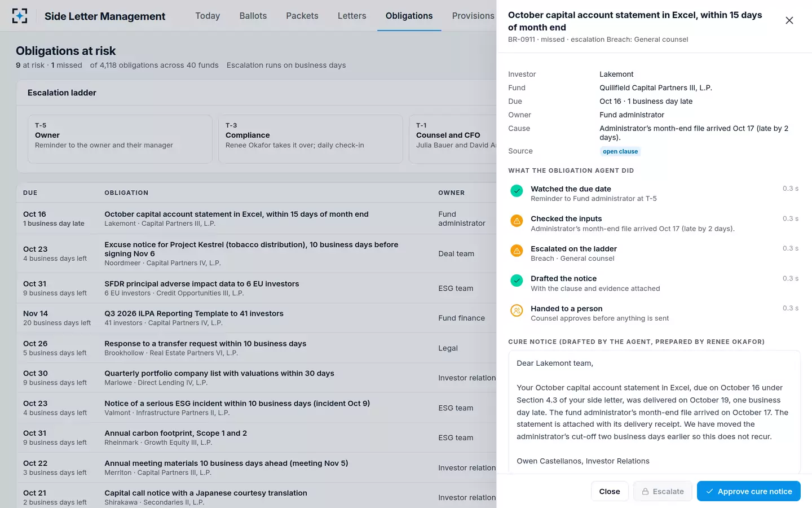The width and height of the screenshot is (812, 508).
Task: Click the Escalation ladder heading
Action: point(62,93)
